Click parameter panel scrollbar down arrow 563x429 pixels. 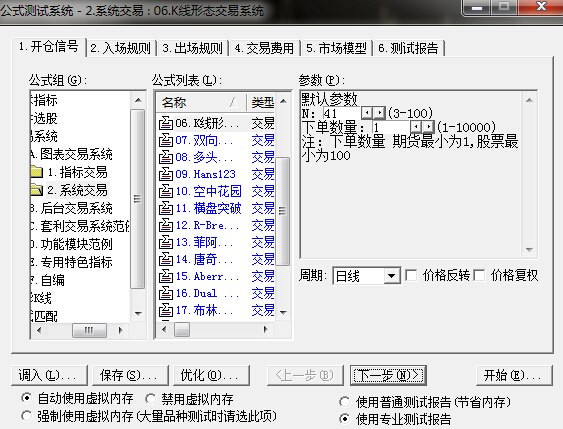pos(529,250)
